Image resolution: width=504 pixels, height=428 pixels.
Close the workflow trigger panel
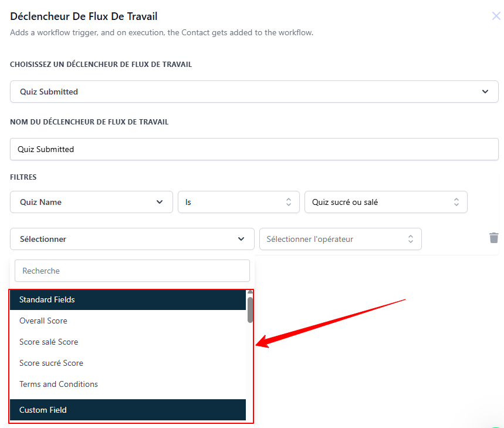click(x=496, y=16)
